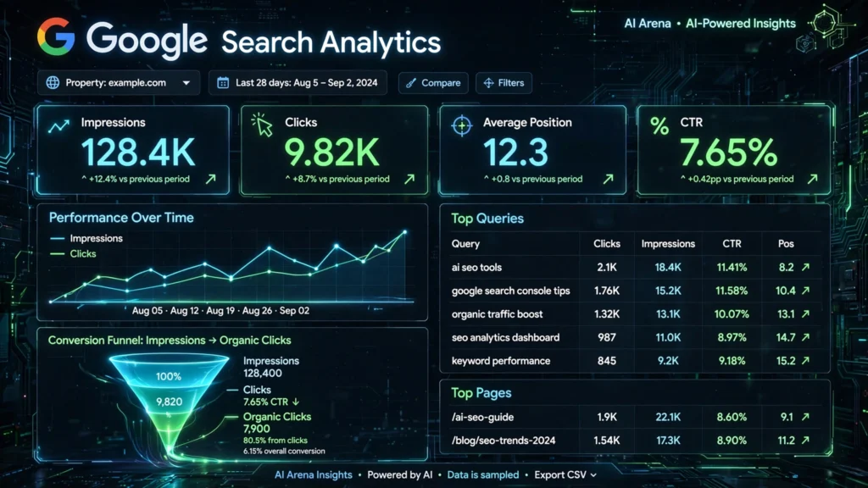Sort by the Impressions column header
868x488 pixels.
pos(668,244)
